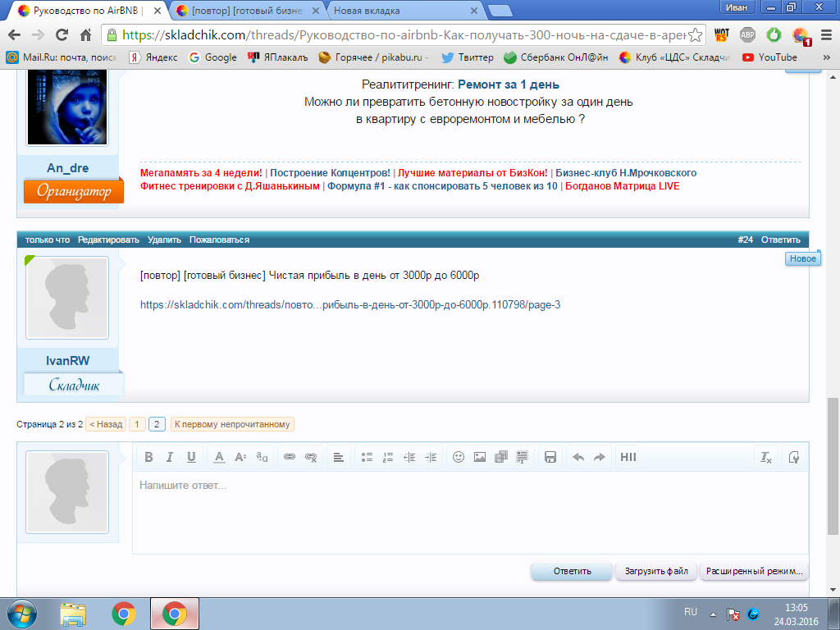Submit reply with Ответить button

(572, 571)
